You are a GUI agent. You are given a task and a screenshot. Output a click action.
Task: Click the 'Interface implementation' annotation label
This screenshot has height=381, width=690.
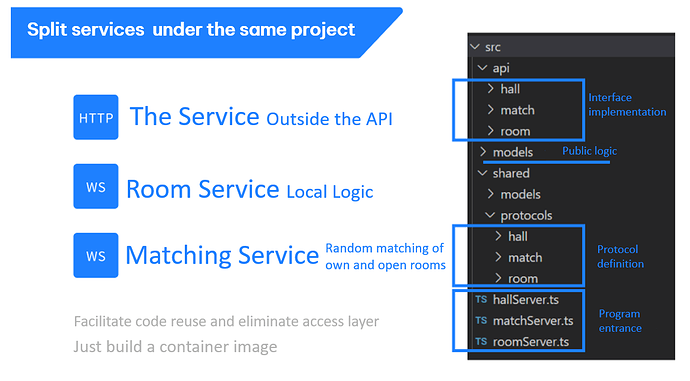tap(627, 105)
